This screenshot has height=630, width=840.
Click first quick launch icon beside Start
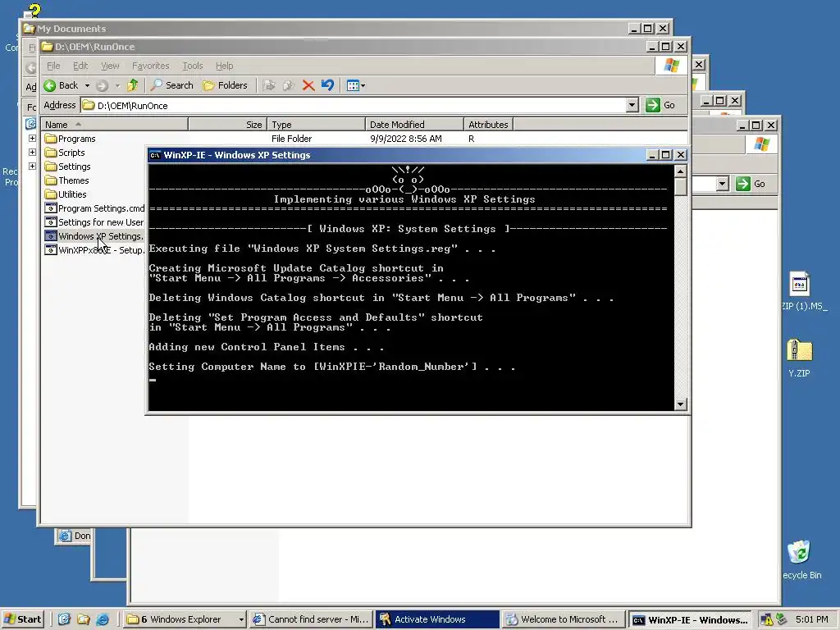click(x=64, y=619)
